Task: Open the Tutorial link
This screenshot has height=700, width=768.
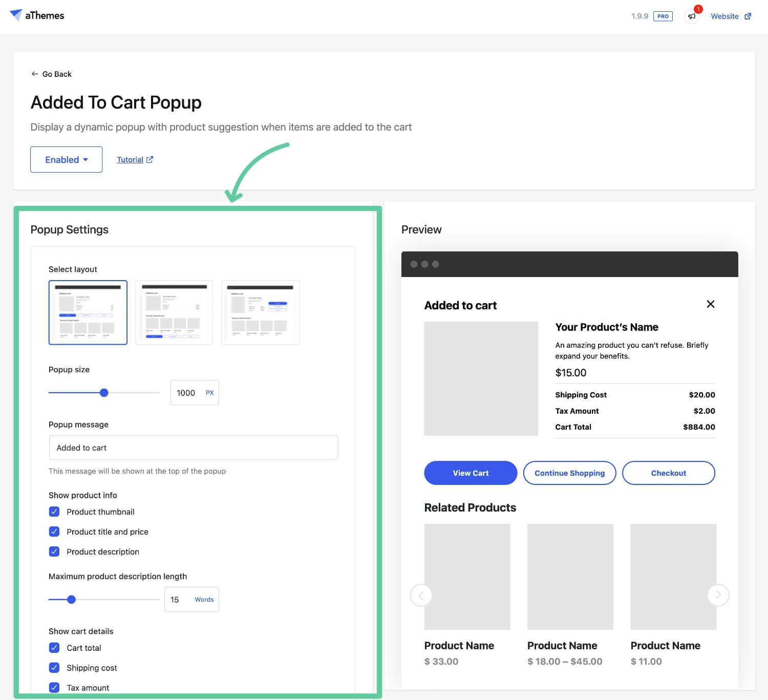Action: click(x=135, y=160)
